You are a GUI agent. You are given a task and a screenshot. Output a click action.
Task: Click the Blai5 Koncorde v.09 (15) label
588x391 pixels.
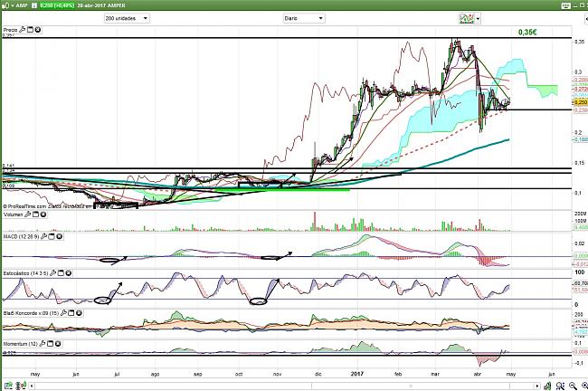pyautogui.click(x=31, y=313)
